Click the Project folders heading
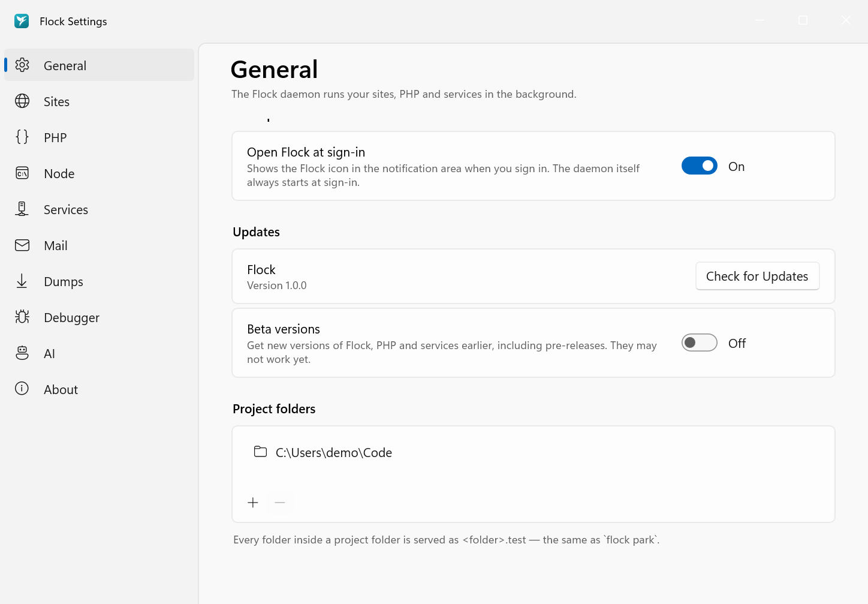 pos(274,409)
